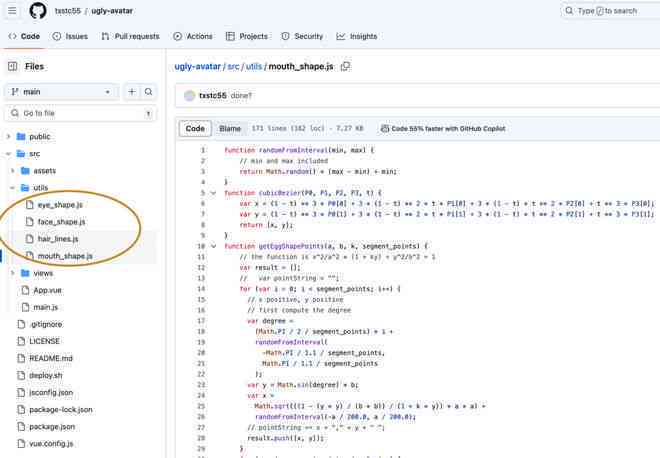Fold the cubicBezier function at line 5
660x458 pixels.
pos(213,193)
